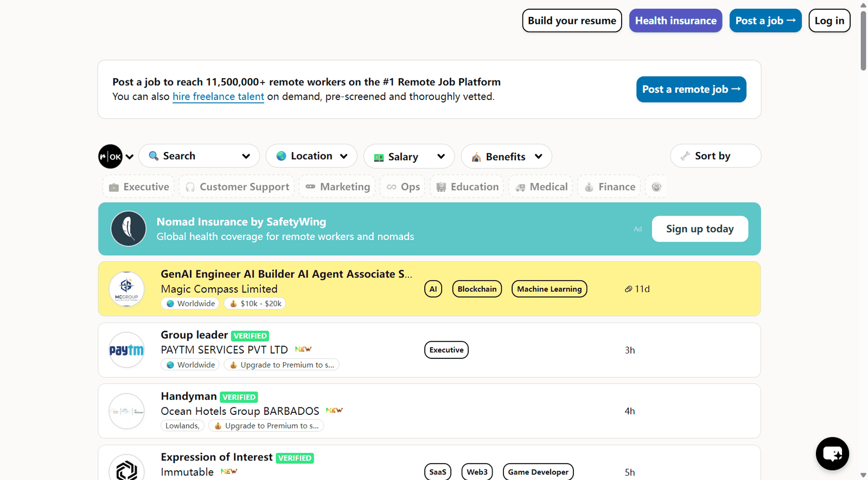The height and width of the screenshot is (480, 868).
Task: Click the scrollbar up arrow
Action: (863, 5)
